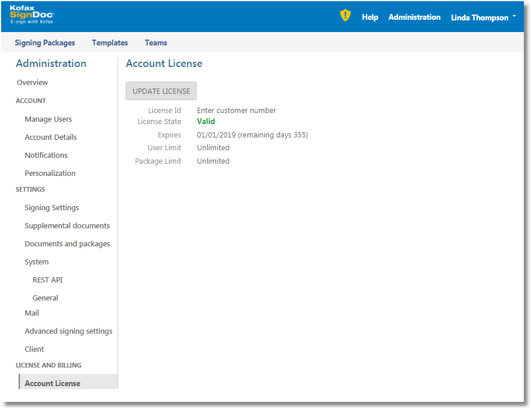Viewport: 532px width, 410px height.
Task: Switch to Templates tab
Action: click(110, 43)
